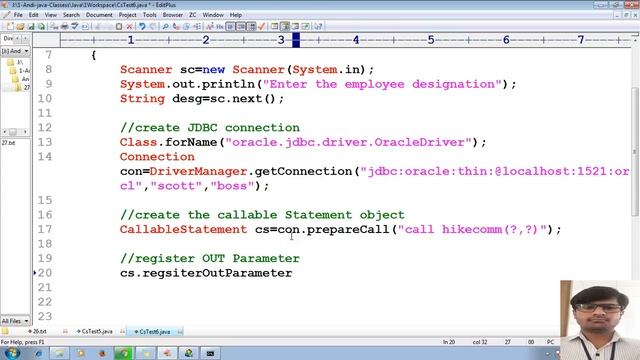Open the Document menu

[99, 15]
